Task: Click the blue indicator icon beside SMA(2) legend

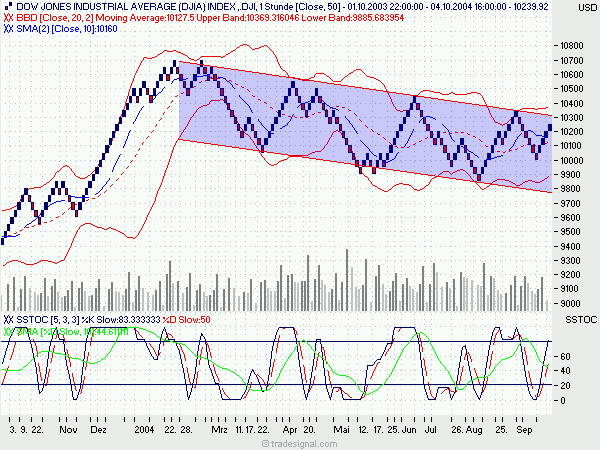Action: (8, 29)
